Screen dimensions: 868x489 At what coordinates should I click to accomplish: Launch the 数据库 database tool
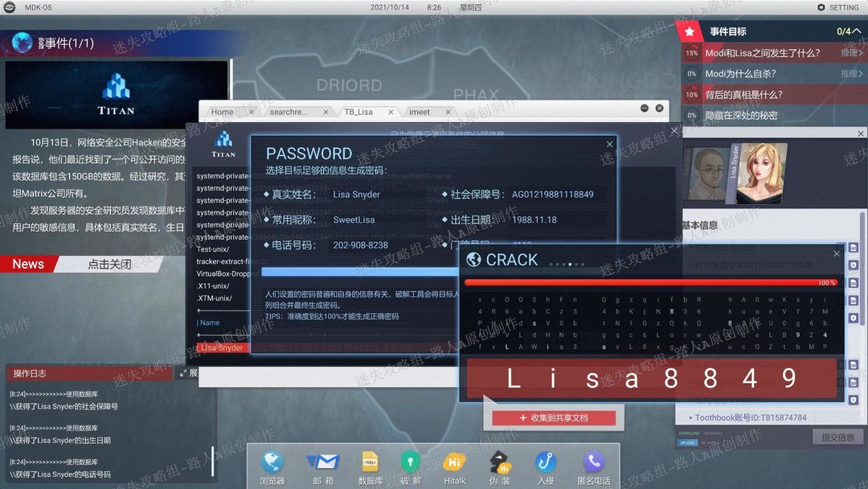370,466
